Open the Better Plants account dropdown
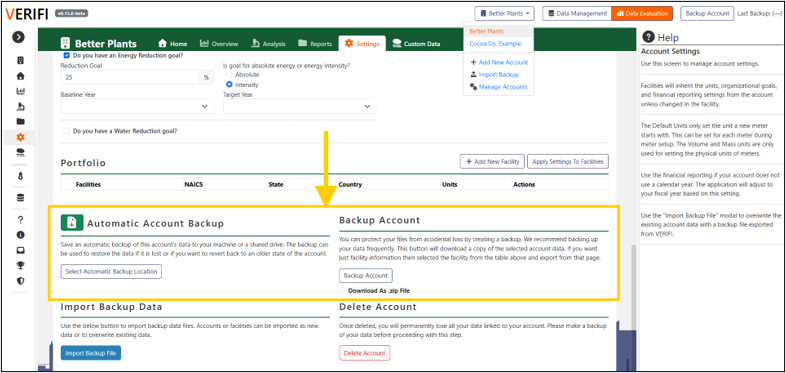This screenshot has height=373, width=786. tap(505, 14)
